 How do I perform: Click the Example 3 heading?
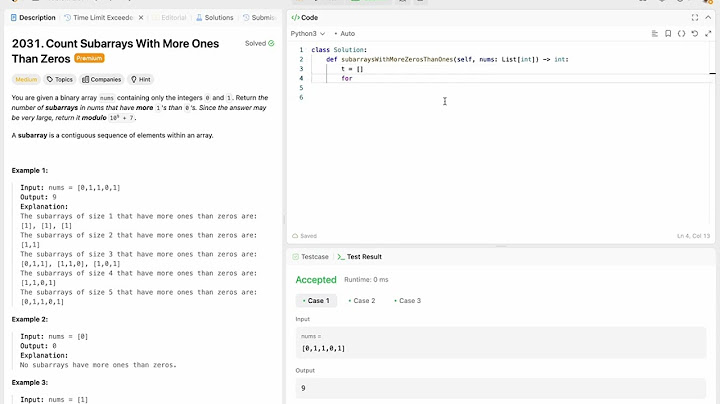pyautogui.click(x=30, y=382)
